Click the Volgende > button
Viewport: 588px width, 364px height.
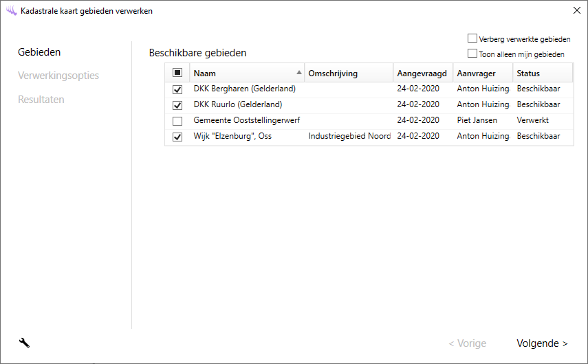pyautogui.click(x=542, y=343)
